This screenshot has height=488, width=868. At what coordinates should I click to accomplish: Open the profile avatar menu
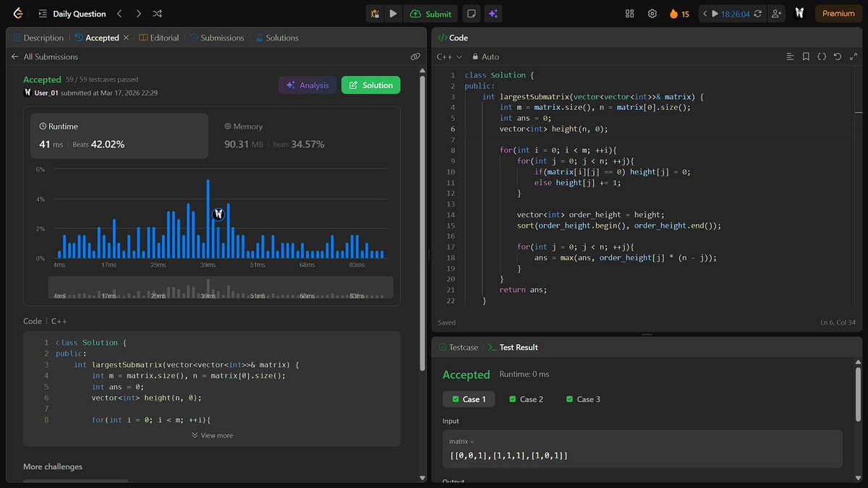pyautogui.click(x=799, y=13)
